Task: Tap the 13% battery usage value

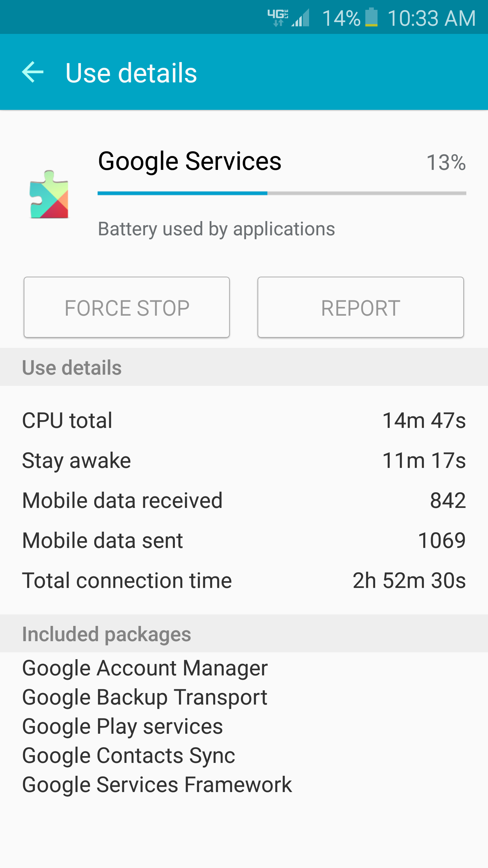Action: (x=446, y=162)
